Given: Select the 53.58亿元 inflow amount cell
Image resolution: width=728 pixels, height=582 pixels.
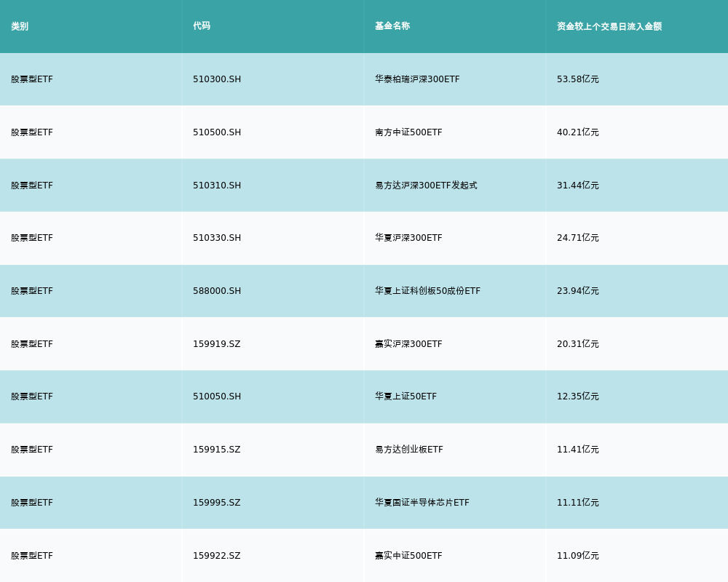Looking at the screenshot, I should pos(578,79).
